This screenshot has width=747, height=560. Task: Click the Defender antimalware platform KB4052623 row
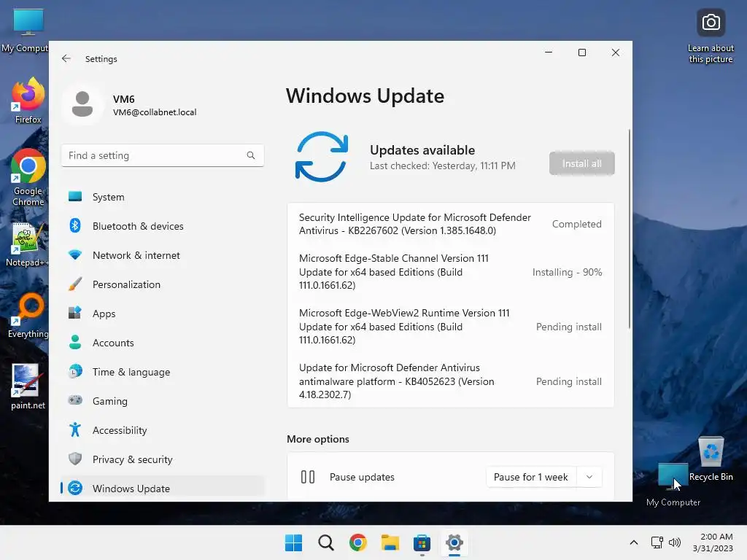coord(450,381)
